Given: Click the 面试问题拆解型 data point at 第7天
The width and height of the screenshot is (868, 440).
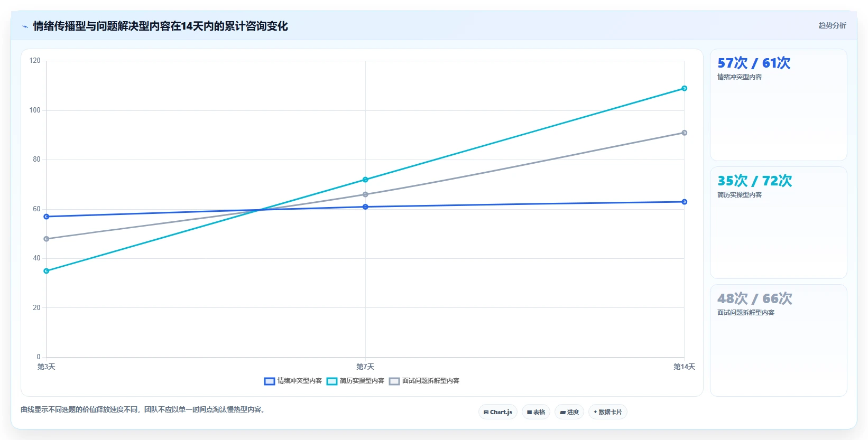Looking at the screenshot, I should (365, 194).
